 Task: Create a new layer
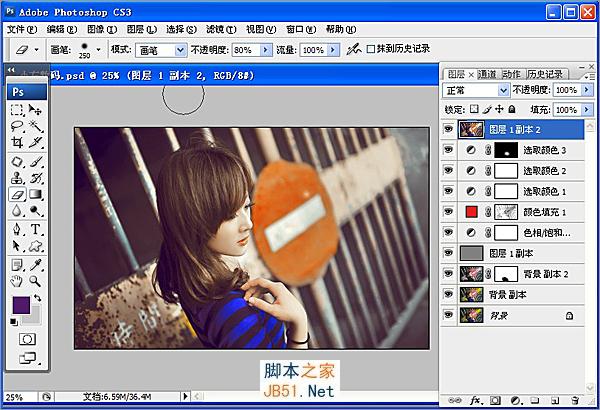coord(555,400)
